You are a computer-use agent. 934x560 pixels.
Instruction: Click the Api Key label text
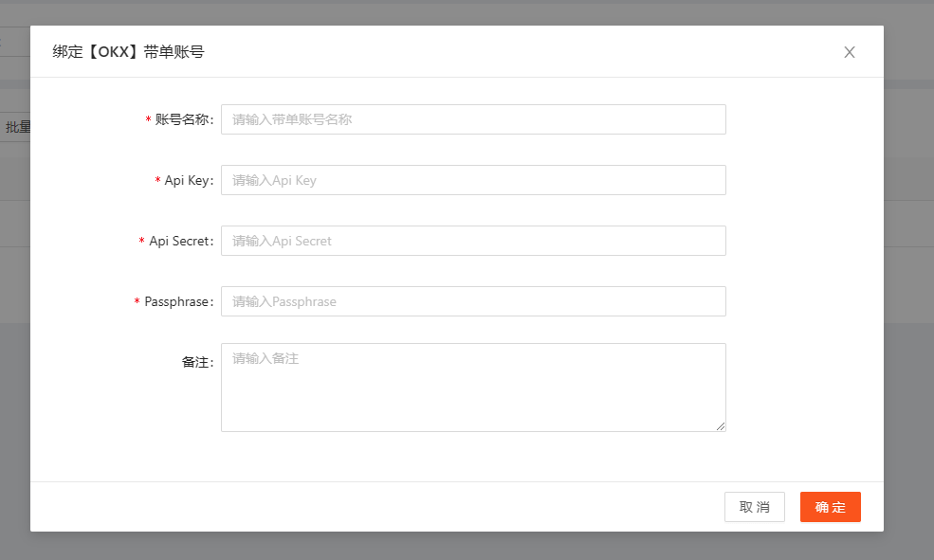coord(189,180)
